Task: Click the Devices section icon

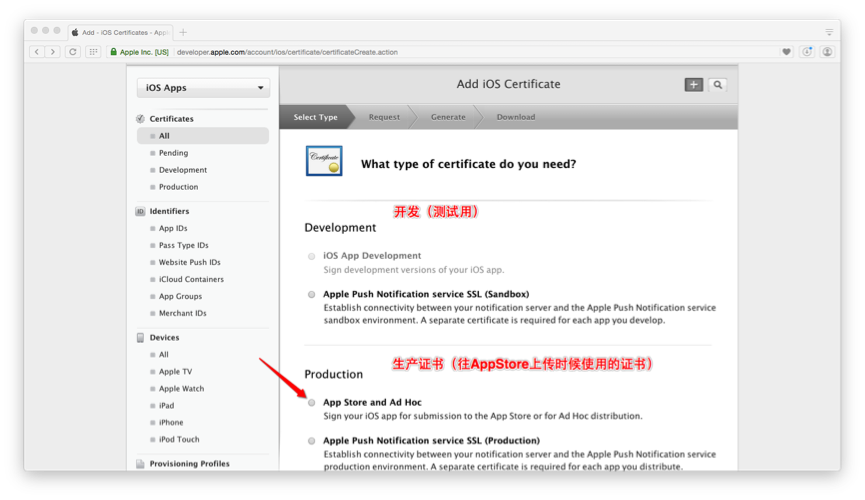Action: pyautogui.click(x=140, y=338)
